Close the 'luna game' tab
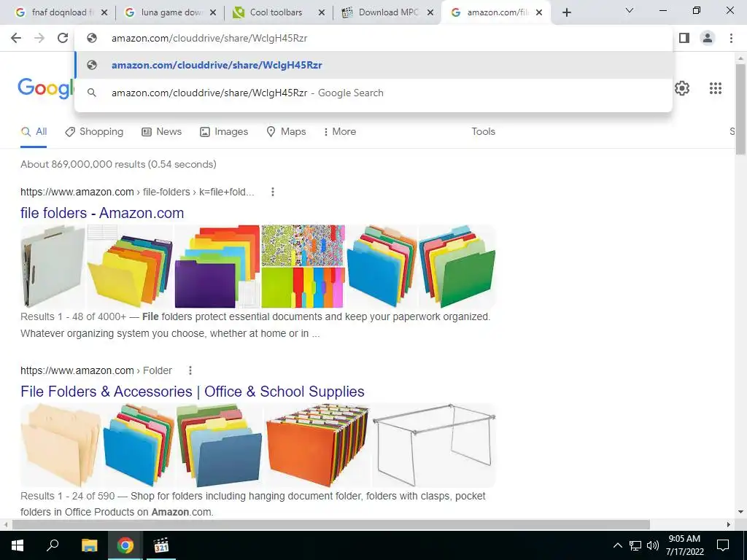 tap(213, 13)
